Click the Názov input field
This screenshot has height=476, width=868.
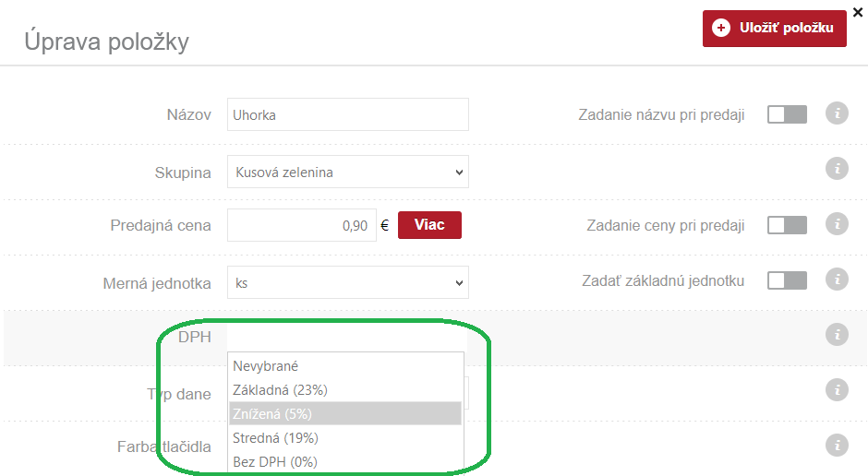pos(347,115)
